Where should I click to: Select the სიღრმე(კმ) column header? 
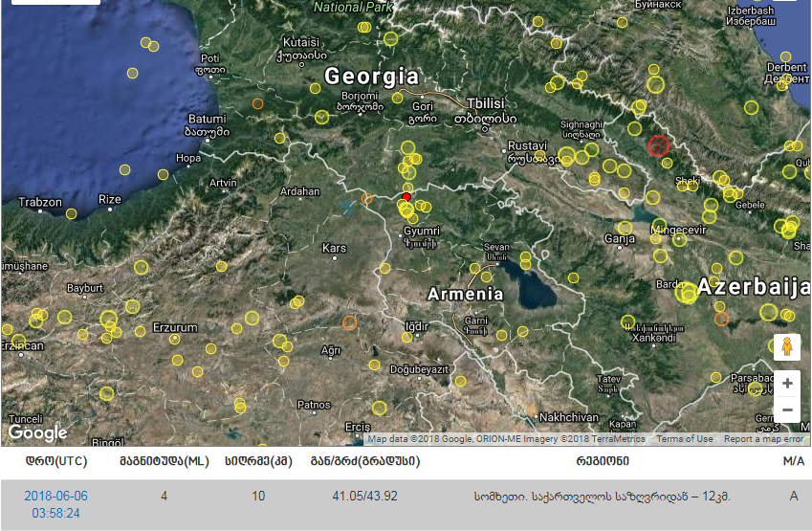tap(258, 462)
